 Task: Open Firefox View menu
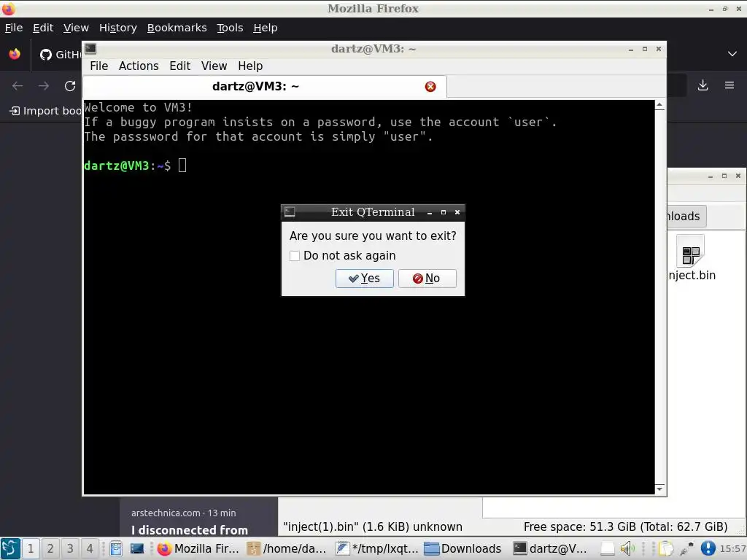76,28
